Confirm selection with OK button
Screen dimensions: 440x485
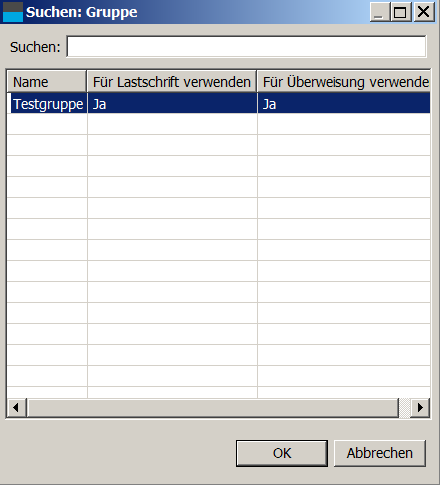pos(282,453)
